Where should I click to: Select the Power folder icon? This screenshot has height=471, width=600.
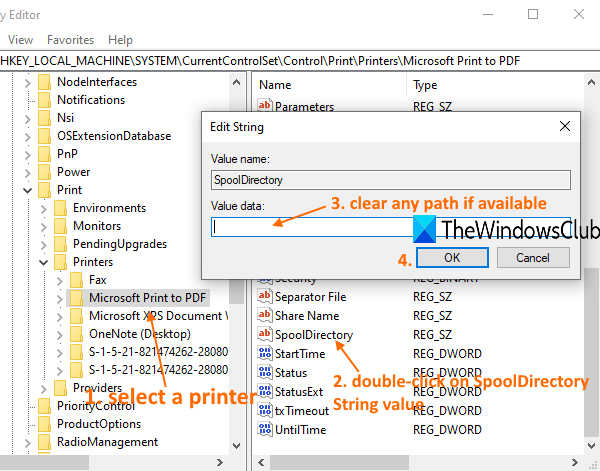coord(44,172)
